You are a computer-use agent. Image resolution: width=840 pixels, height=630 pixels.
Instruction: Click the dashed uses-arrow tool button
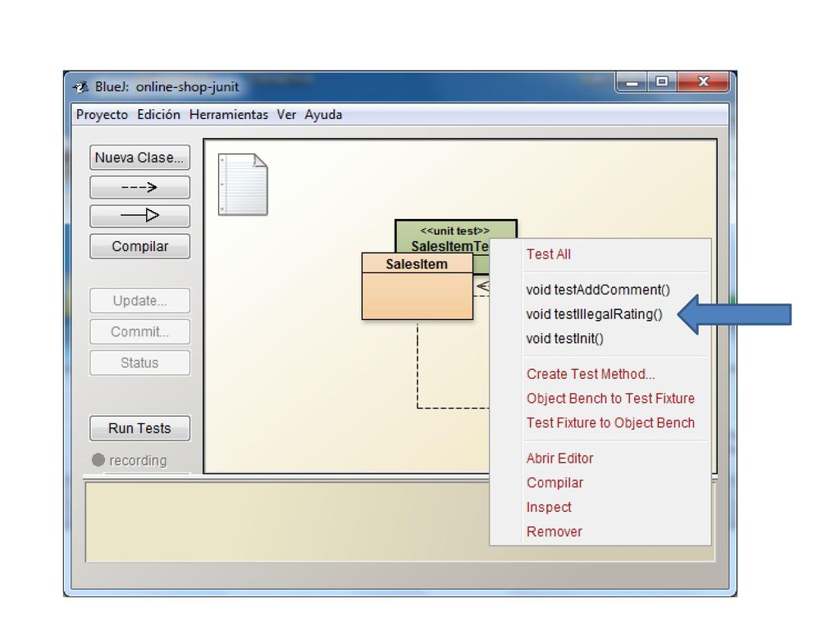[139, 187]
